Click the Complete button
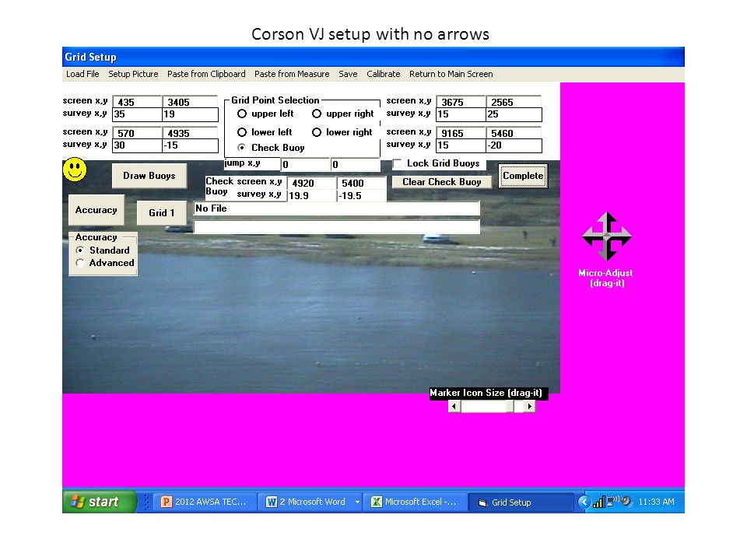747x560 pixels. [523, 176]
